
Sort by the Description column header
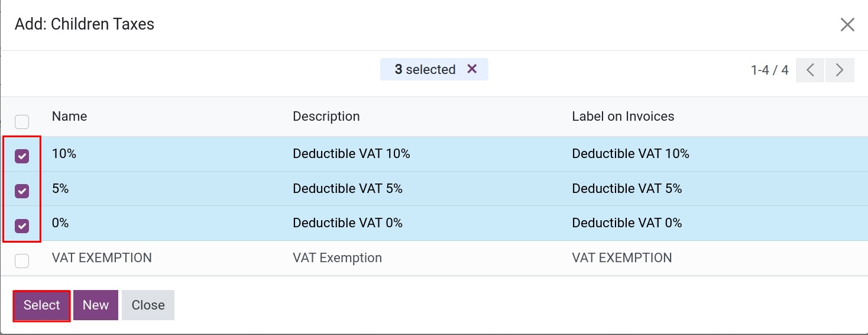pos(326,117)
